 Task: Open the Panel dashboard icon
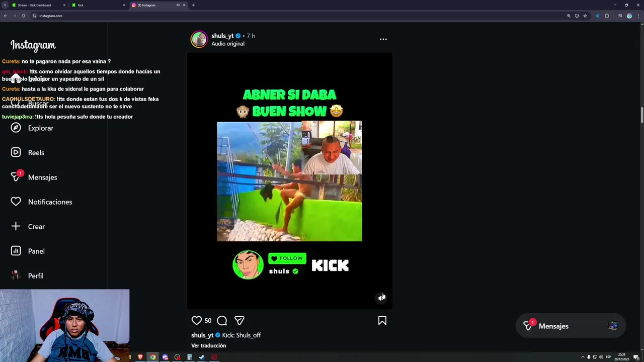pyautogui.click(x=16, y=251)
